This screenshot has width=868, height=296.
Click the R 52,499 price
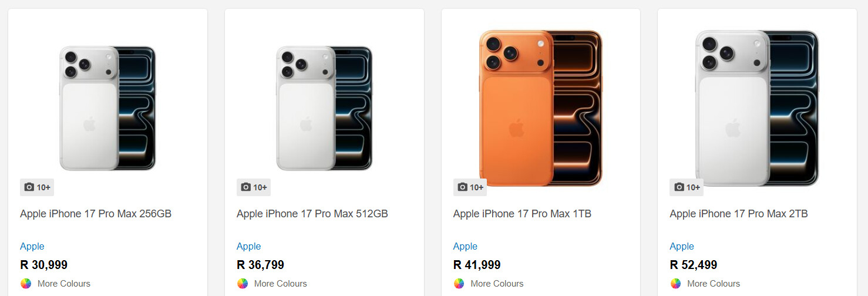[x=694, y=265]
